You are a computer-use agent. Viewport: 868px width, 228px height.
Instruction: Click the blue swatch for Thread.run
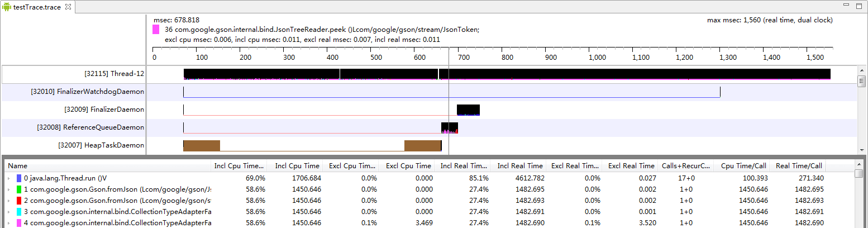19,178
